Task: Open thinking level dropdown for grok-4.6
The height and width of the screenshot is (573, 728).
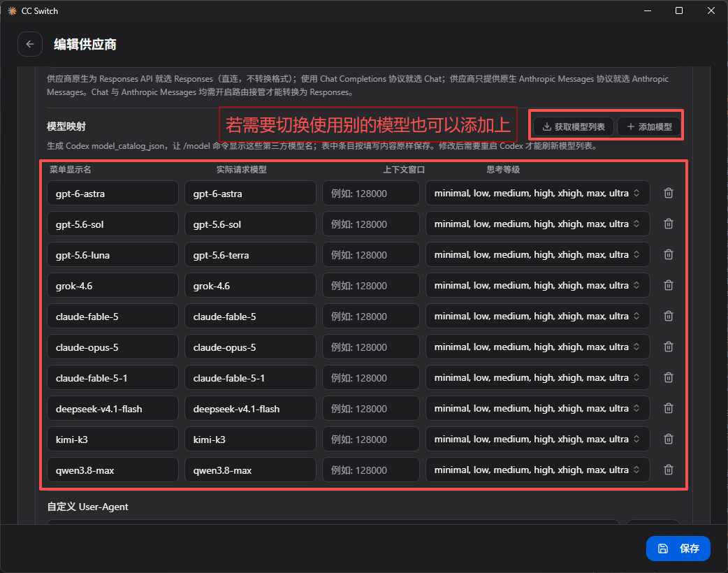Action: [538, 286]
